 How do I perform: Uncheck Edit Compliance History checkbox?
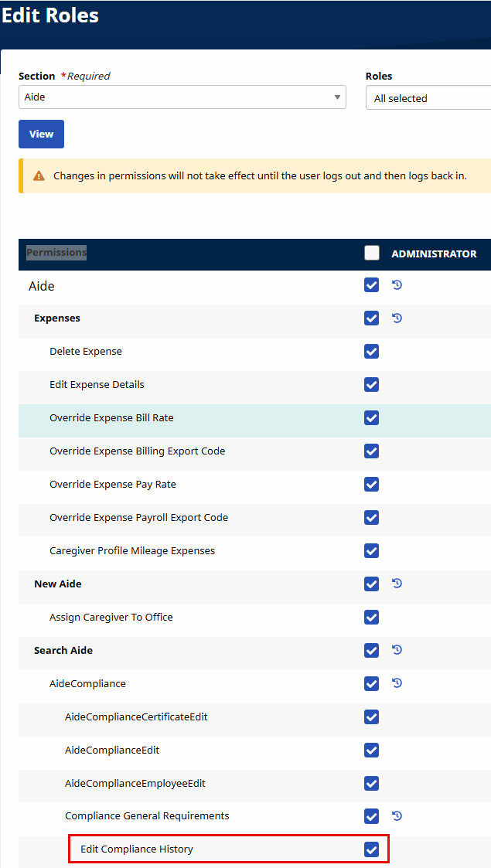[x=372, y=849]
